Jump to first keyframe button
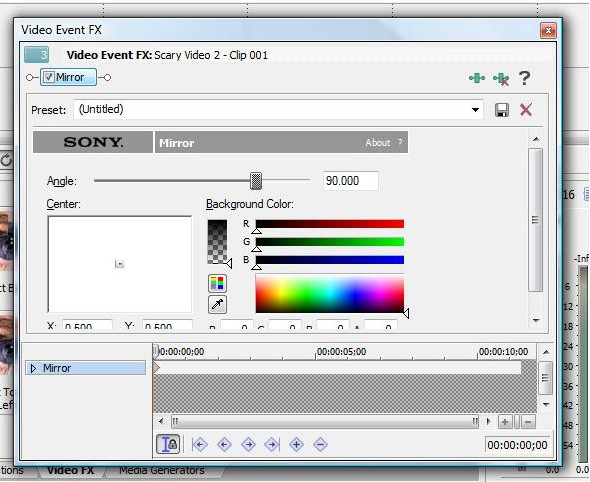 coord(199,445)
